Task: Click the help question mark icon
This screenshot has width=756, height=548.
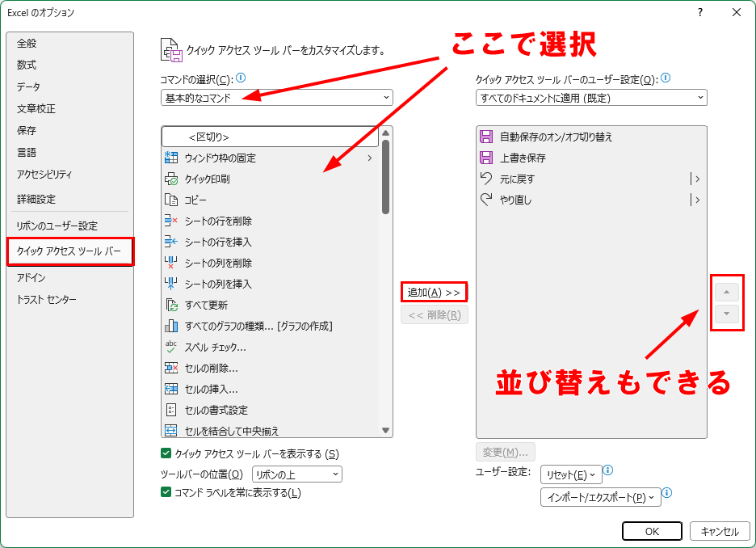Action: [x=700, y=13]
